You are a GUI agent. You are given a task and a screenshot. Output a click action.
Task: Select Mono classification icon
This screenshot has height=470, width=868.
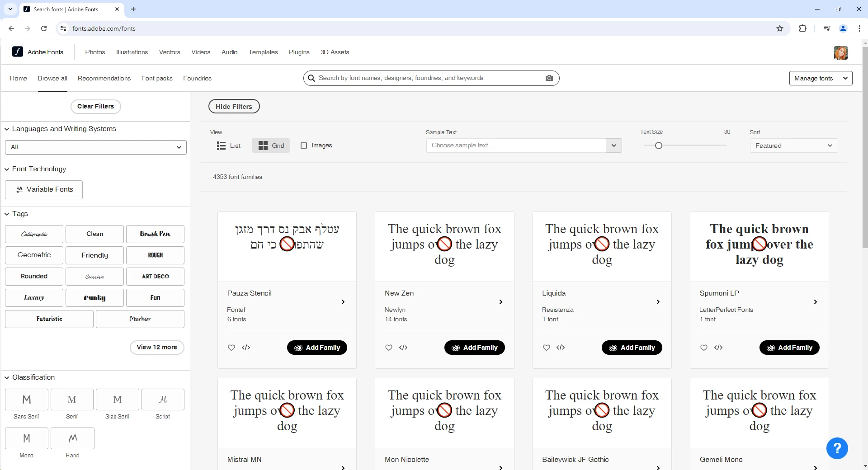27,438
